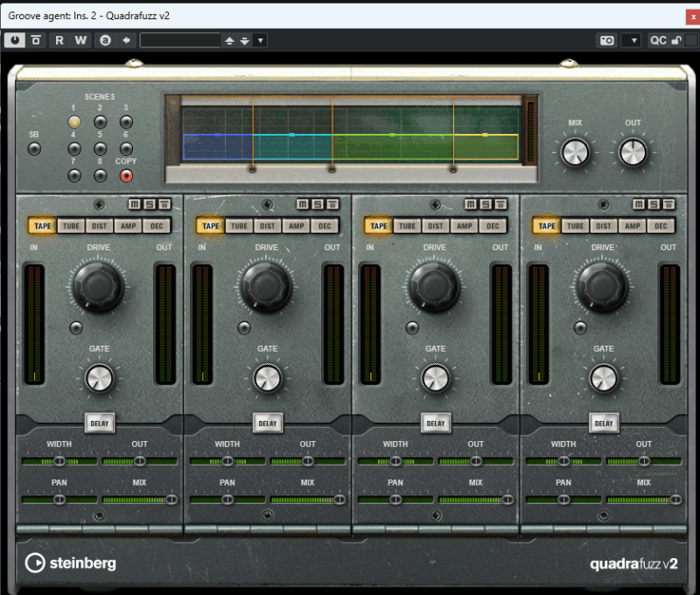Select TUBE mode in band 4
The width and height of the screenshot is (700, 595).
[x=576, y=226]
